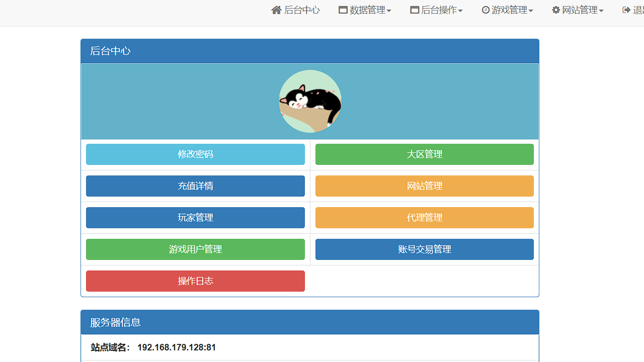The image size is (644, 362).
Task: Click the home icon beside 后台中心
Action: [x=276, y=10]
